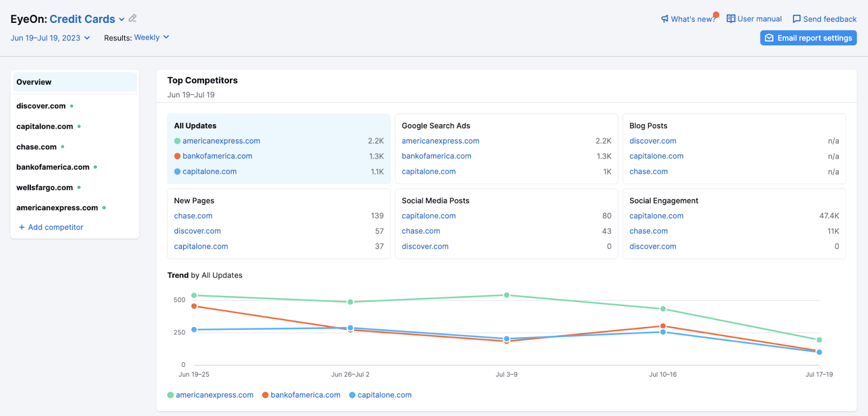Click the pencil edit icon beside Credit Cards
868x416 pixels.
132,18
